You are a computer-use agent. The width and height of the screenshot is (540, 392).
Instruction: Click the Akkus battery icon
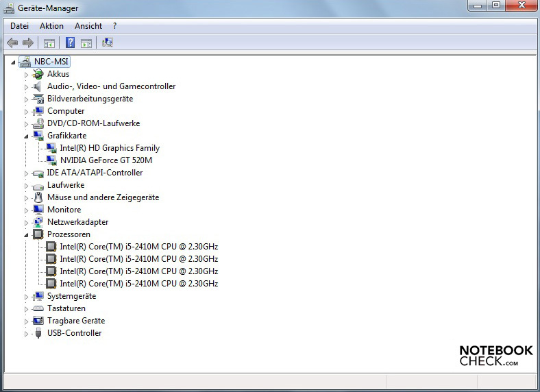tap(38, 74)
